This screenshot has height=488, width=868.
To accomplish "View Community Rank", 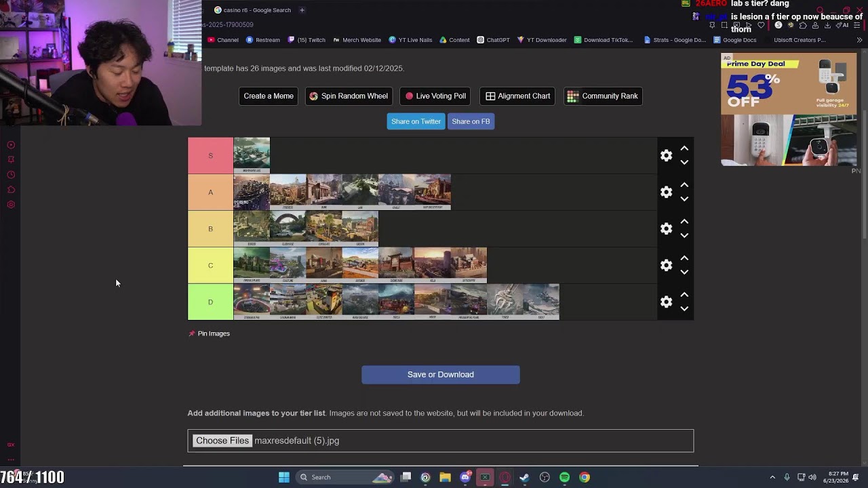I will 603,96.
